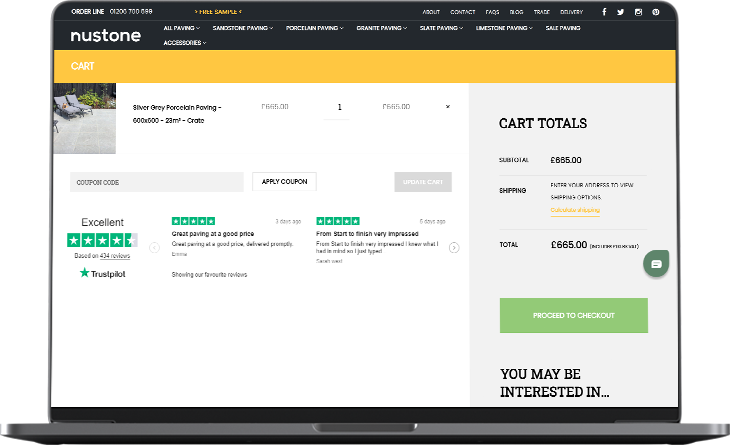Click Proceed to Checkout
The height and width of the screenshot is (445, 730).
tap(574, 315)
